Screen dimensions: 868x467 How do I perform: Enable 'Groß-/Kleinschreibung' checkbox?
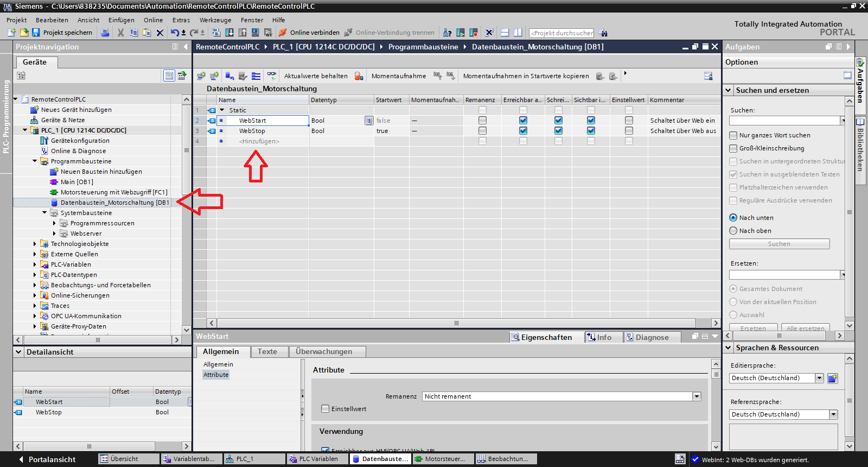[x=733, y=148]
